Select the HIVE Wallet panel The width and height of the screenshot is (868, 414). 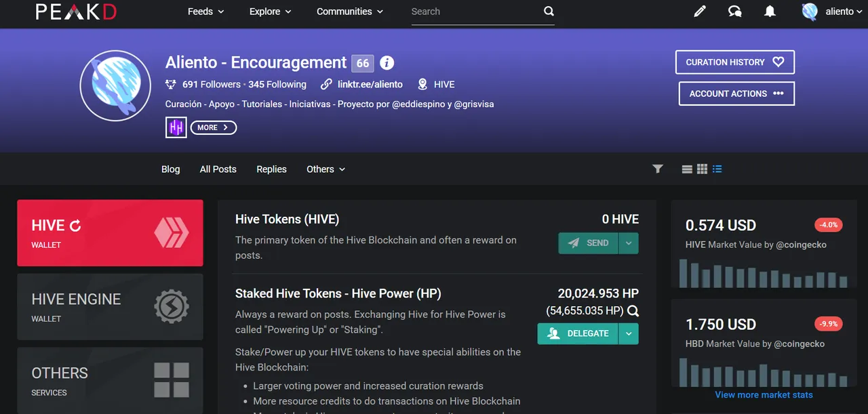click(110, 232)
